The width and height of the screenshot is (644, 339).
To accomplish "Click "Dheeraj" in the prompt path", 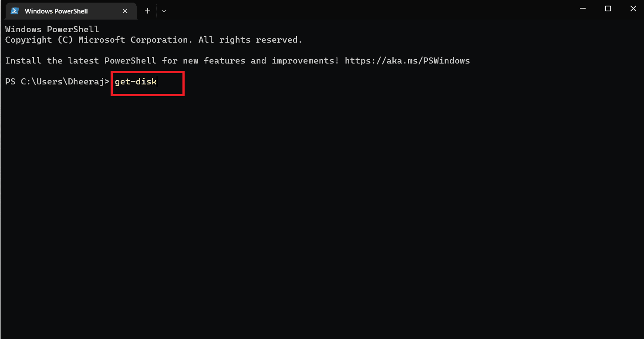I will [x=86, y=81].
